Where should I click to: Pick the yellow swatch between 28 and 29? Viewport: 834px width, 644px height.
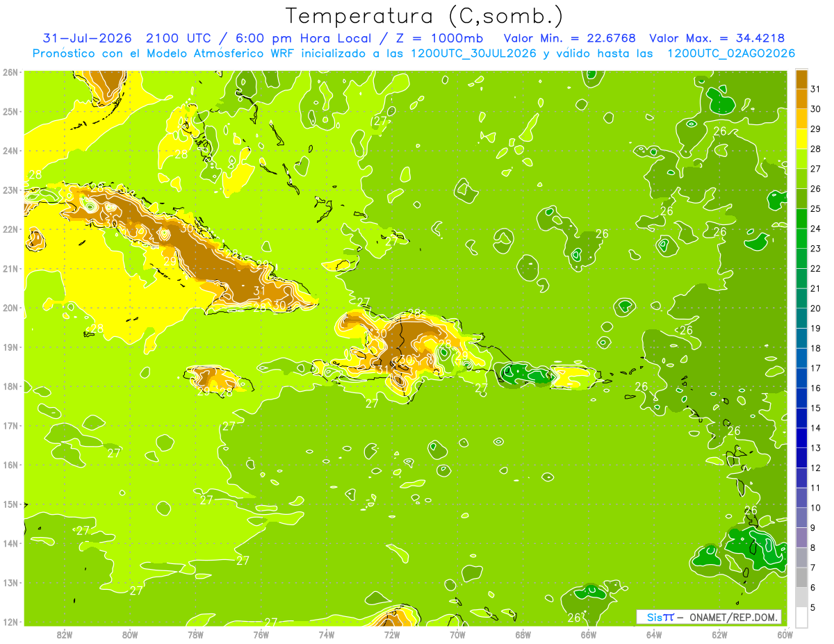[x=801, y=139]
